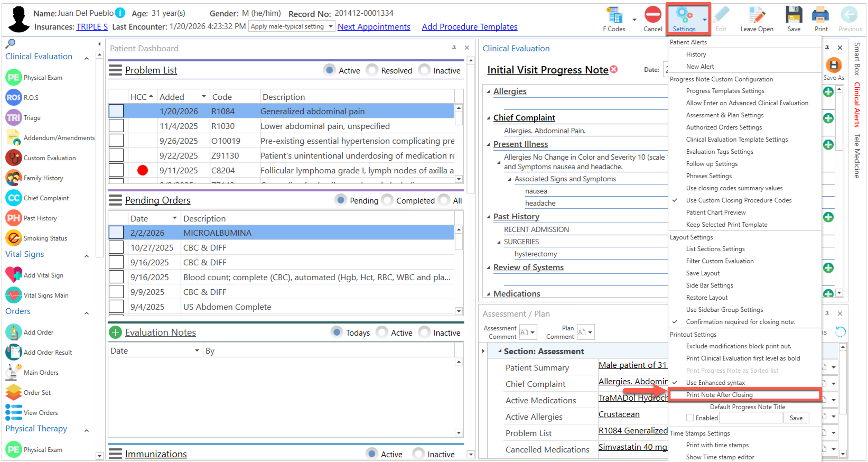Open the Next Appointments link

click(x=374, y=27)
